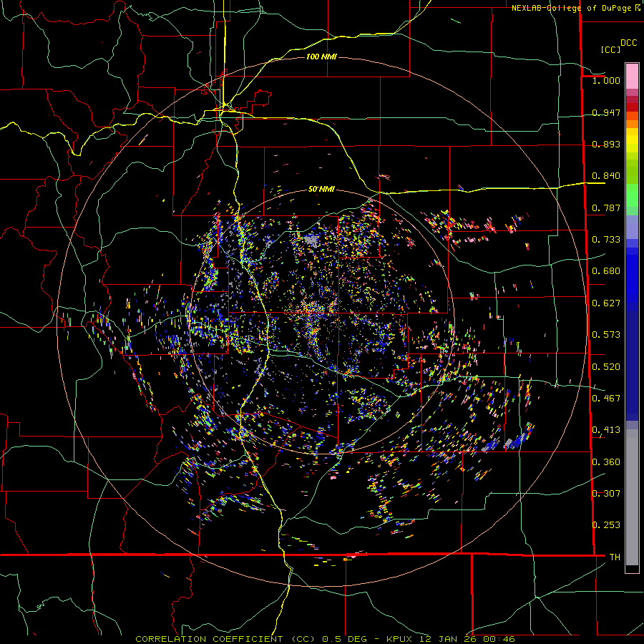This screenshot has height=644, width=644.
Task: Click the 0.520 color scale value
Action: click(606, 367)
